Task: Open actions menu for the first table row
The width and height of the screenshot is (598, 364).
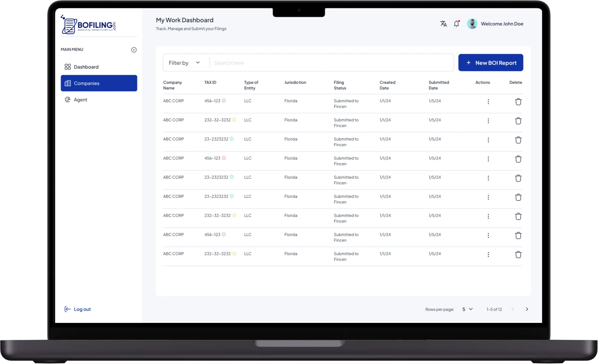Action: coord(488,102)
